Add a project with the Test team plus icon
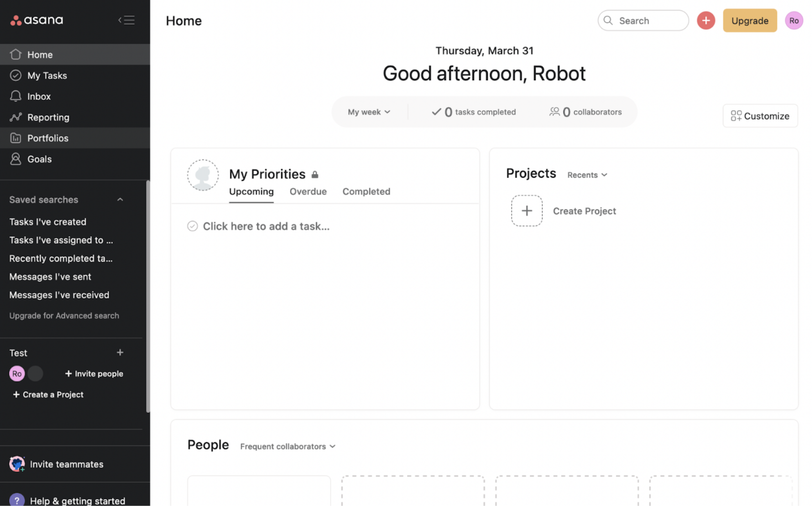The height and width of the screenshot is (506, 812). click(x=120, y=353)
